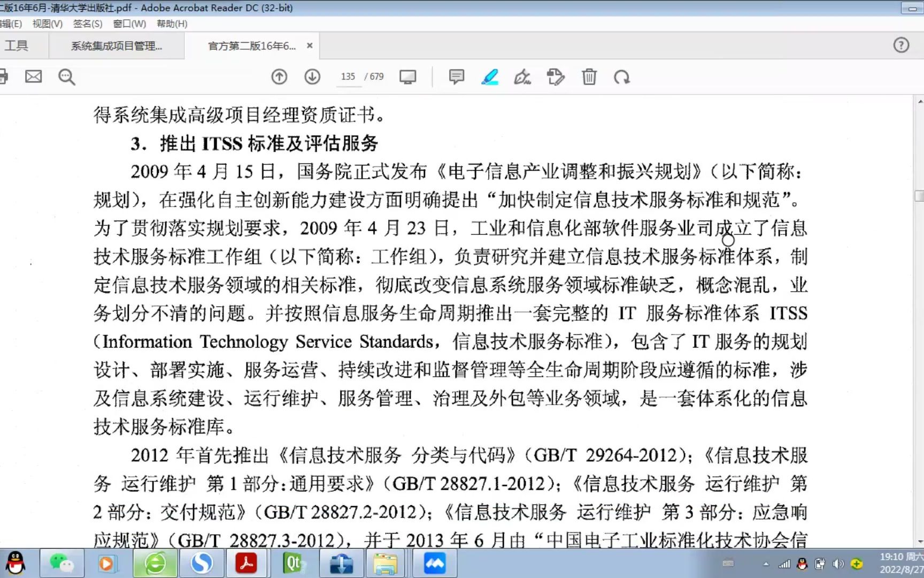Open the 窗口(W) menu
Viewport: 924px width, 578px height.
[x=129, y=24]
